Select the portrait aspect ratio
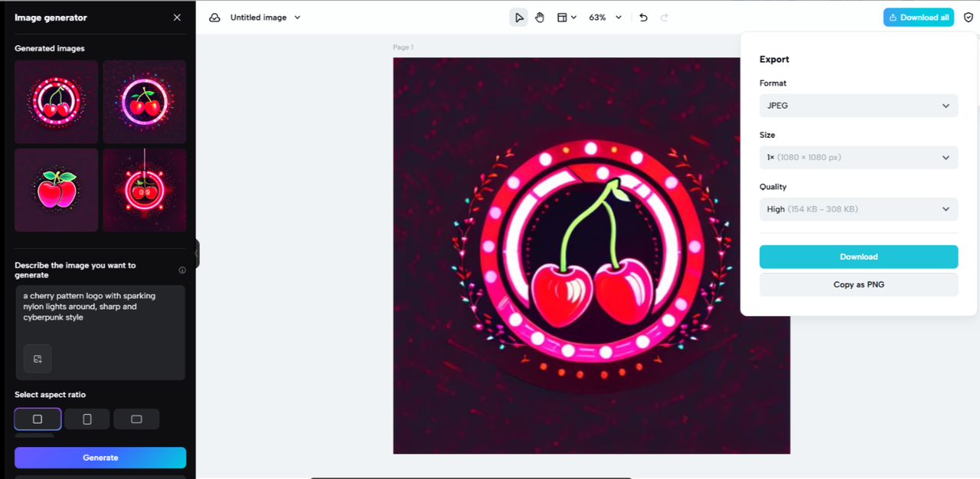This screenshot has height=479, width=980. (87, 419)
